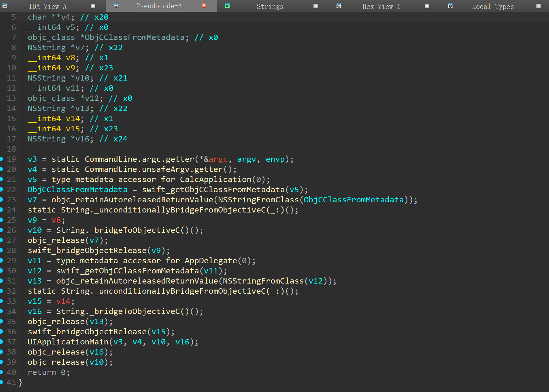Screen dimensions: 549x392
Task: Close the Hex View-1 tab
Action: pyautogui.click(x=427, y=6)
